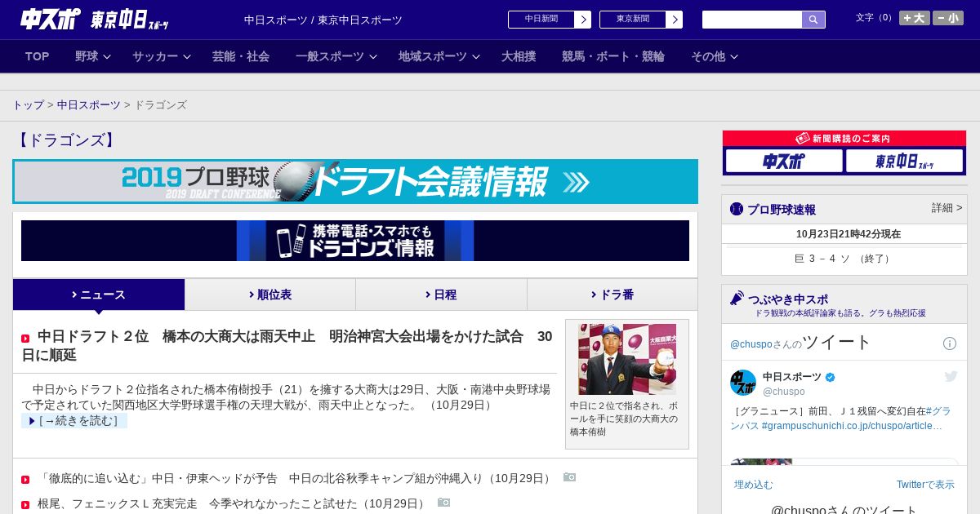Click 中日スポーツ breadcrumb link
Image resolution: width=980 pixels, height=514 pixels.
pos(89,104)
